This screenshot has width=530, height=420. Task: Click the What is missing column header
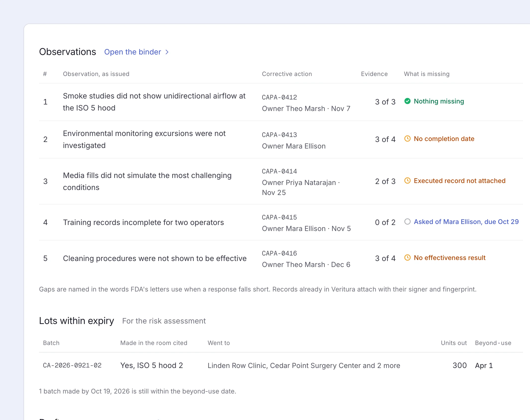point(427,74)
